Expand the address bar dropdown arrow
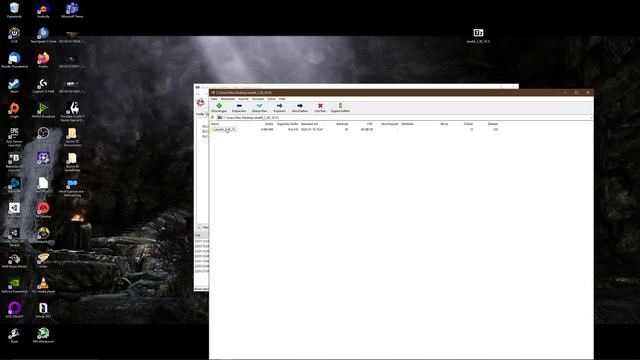This screenshot has height=360, width=640. (x=590, y=118)
